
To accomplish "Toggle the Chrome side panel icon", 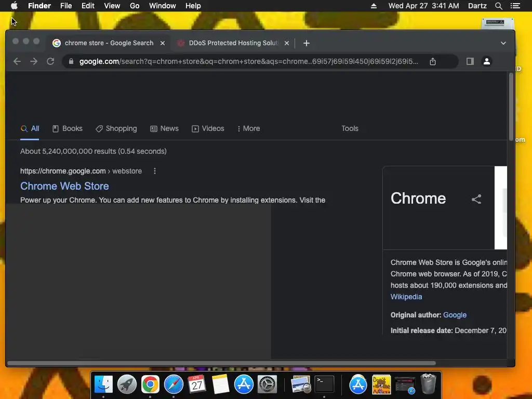I will (x=470, y=61).
